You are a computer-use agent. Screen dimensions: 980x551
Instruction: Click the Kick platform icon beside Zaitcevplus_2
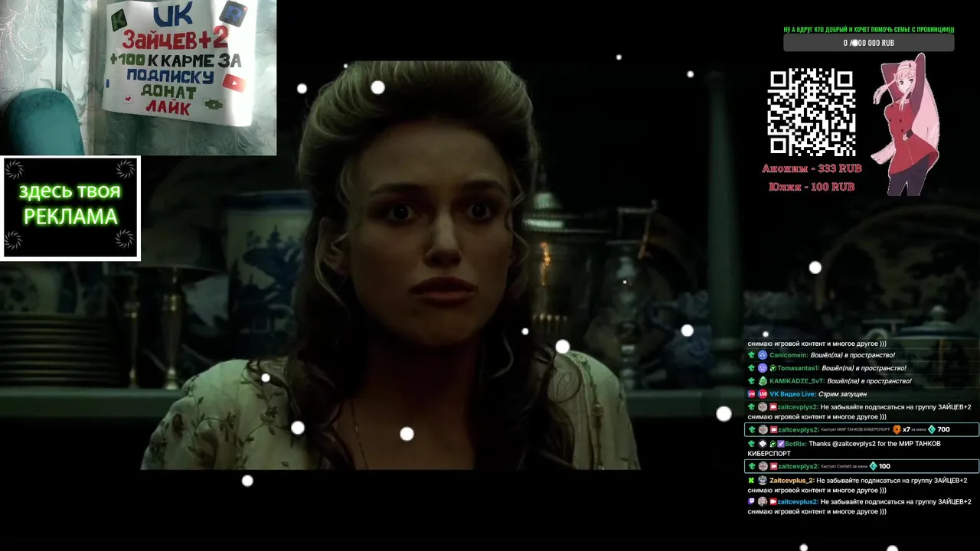pyautogui.click(x=752, y=481)
